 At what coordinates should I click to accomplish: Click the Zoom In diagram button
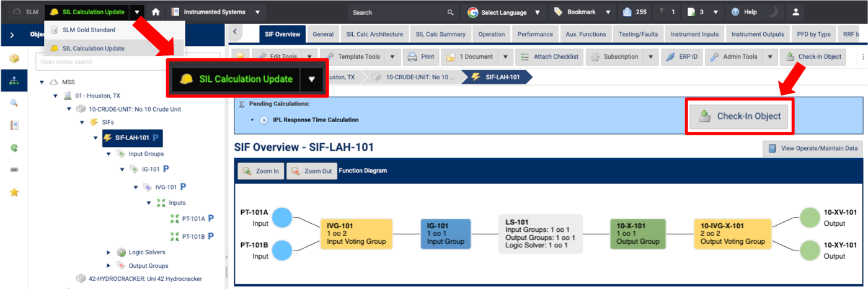(261, 171)
